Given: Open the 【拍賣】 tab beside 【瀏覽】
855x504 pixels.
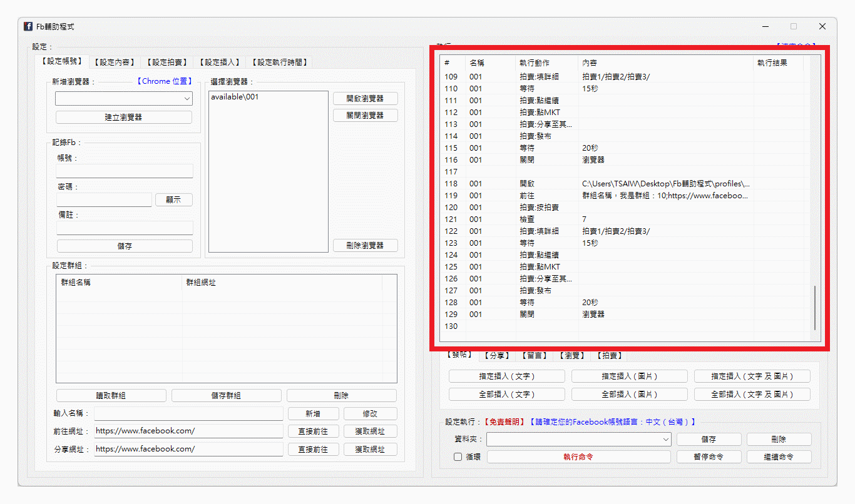Looking at the screenshot, I should [609, 355].
